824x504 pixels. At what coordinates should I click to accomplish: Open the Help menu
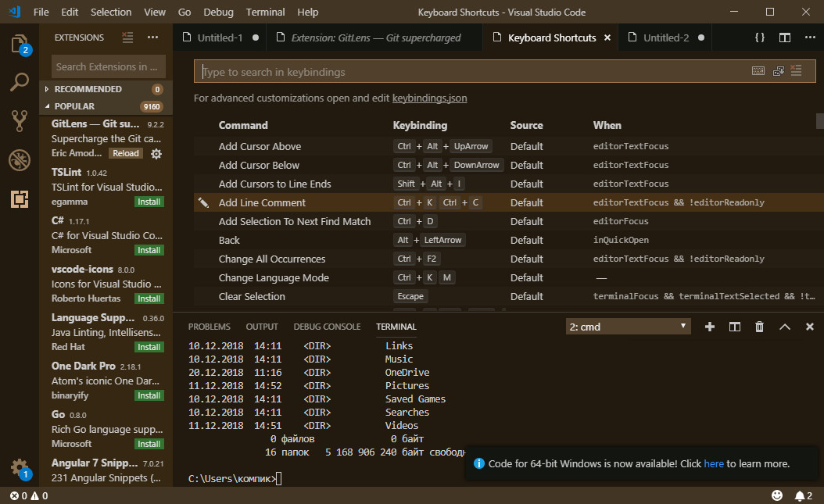307,12
